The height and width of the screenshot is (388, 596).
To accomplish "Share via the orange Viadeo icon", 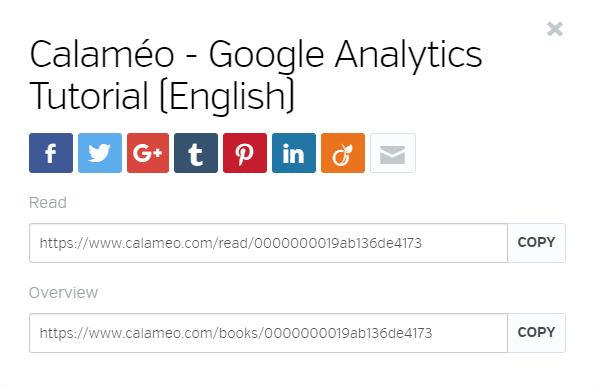I will [343, 153].
